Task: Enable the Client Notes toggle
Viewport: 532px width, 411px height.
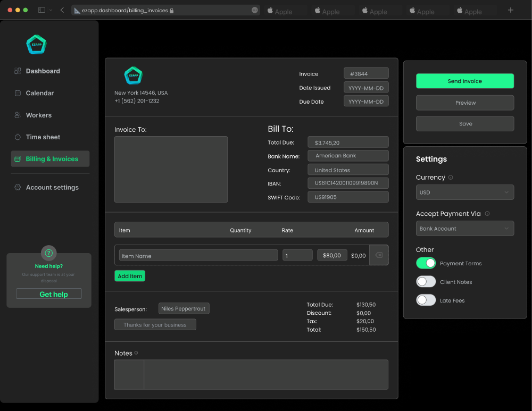Action: 426,282
